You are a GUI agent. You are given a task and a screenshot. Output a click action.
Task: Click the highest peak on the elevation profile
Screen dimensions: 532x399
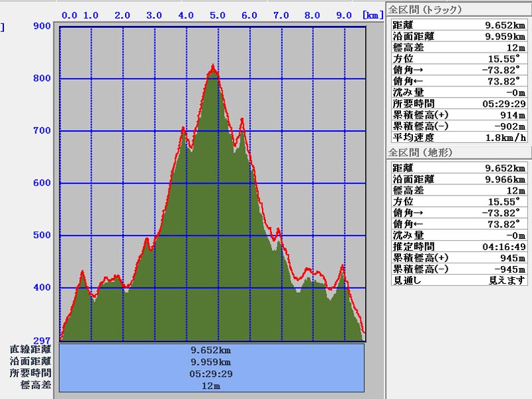click(x=213, y=66)
